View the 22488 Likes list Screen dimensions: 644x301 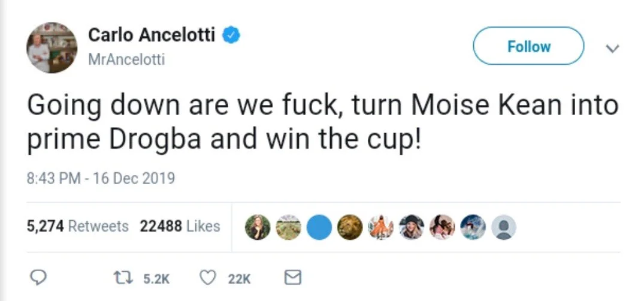[x=180, y=226]
